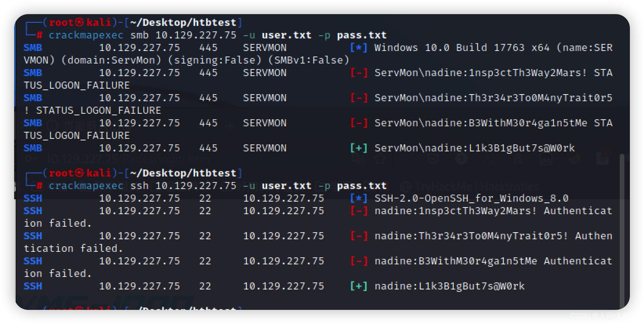Click the [*] marker on the SMB line

click(x=358, y=48)
